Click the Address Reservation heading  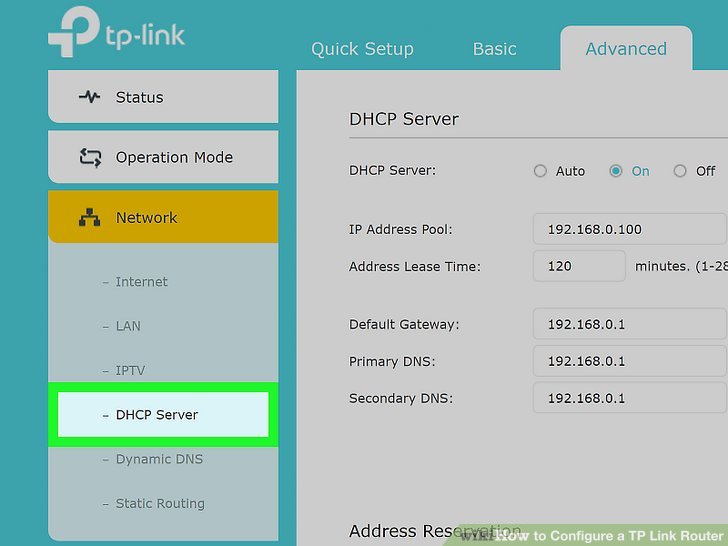point(435,531)
